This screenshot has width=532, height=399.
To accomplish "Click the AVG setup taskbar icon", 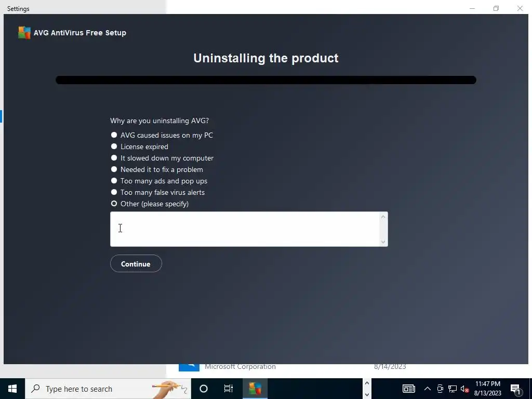I will [255, 389].
